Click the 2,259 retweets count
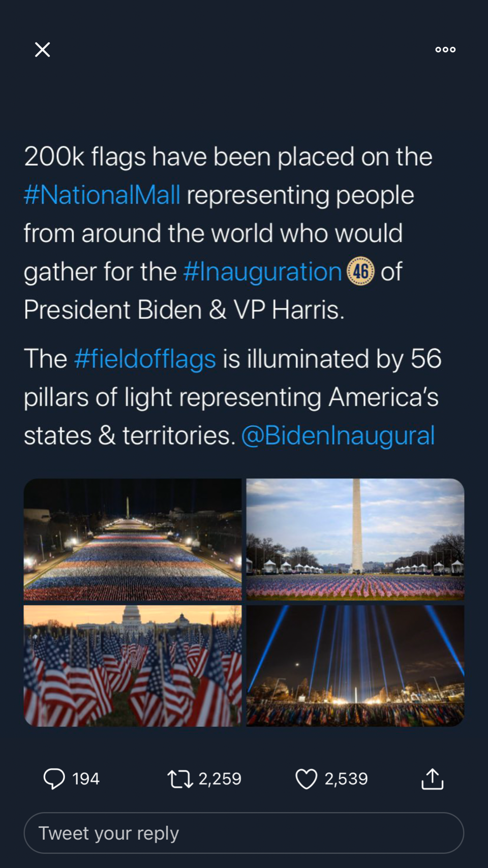This screenshot has height=868, width=488. point(220,779)
